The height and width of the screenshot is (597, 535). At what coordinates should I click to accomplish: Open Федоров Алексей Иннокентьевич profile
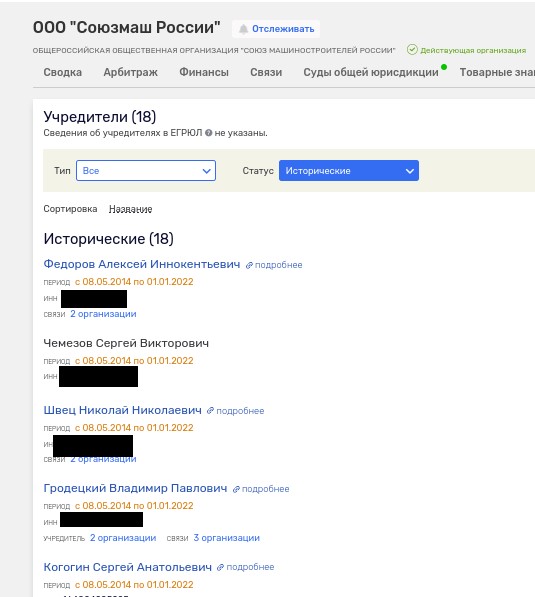click(142, 264)
